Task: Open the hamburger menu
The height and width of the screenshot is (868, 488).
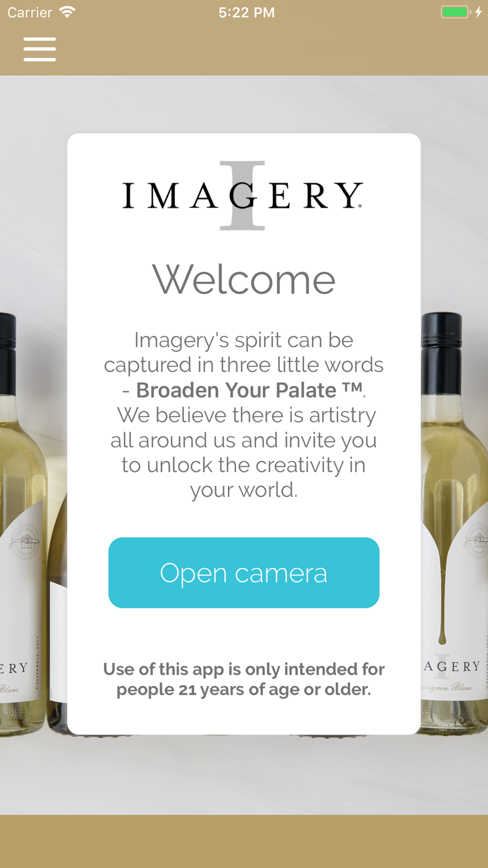Action: click(40, 49)
